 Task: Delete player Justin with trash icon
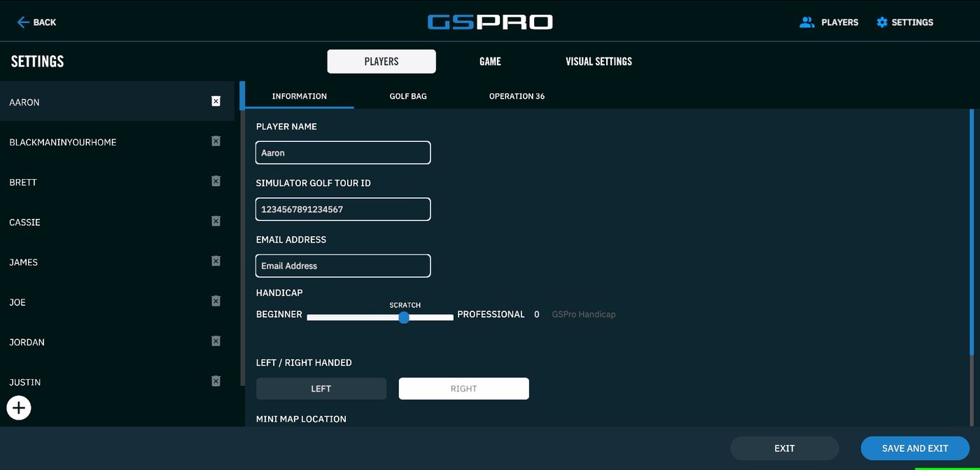[x=216, y=381]
